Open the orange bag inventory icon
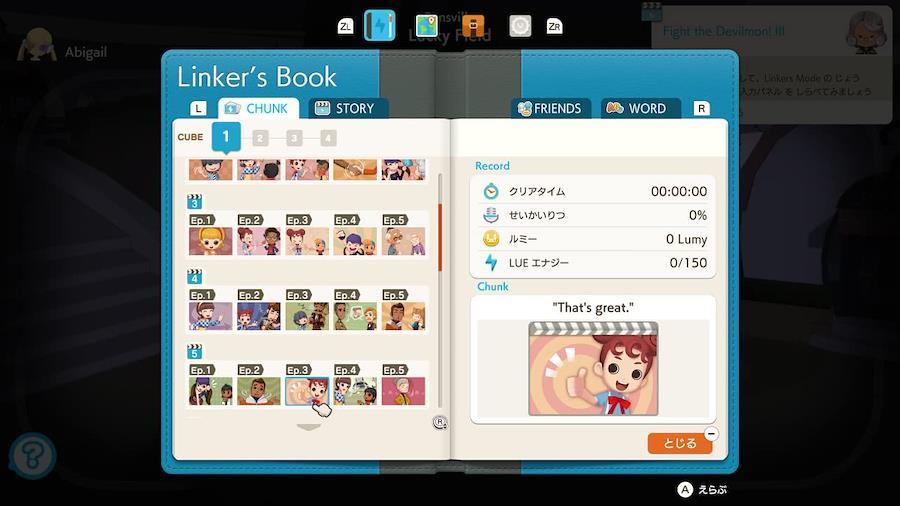900x506 pixels. coord(473,26)
